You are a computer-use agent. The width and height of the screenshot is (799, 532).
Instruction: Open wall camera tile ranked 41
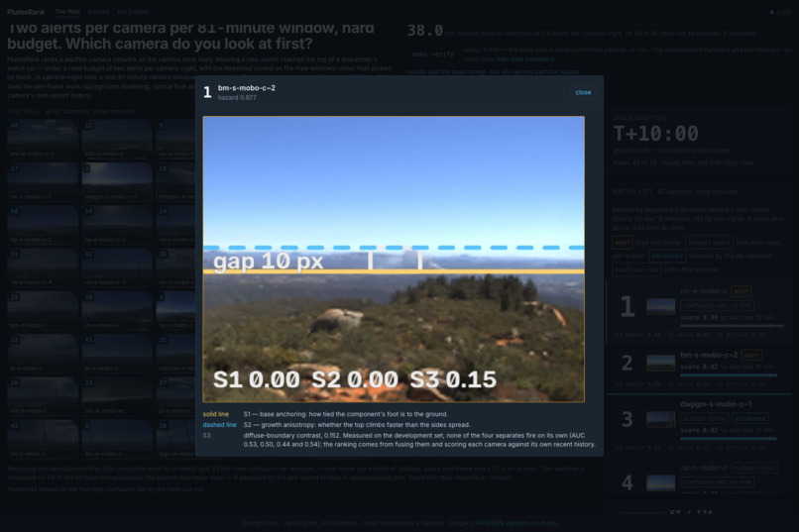[x=117, y=354]
